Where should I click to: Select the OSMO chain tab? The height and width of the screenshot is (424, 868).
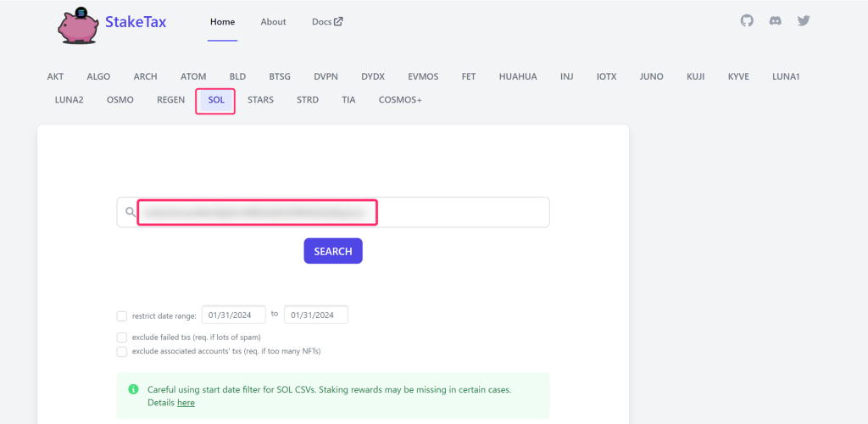coord(120,100)
